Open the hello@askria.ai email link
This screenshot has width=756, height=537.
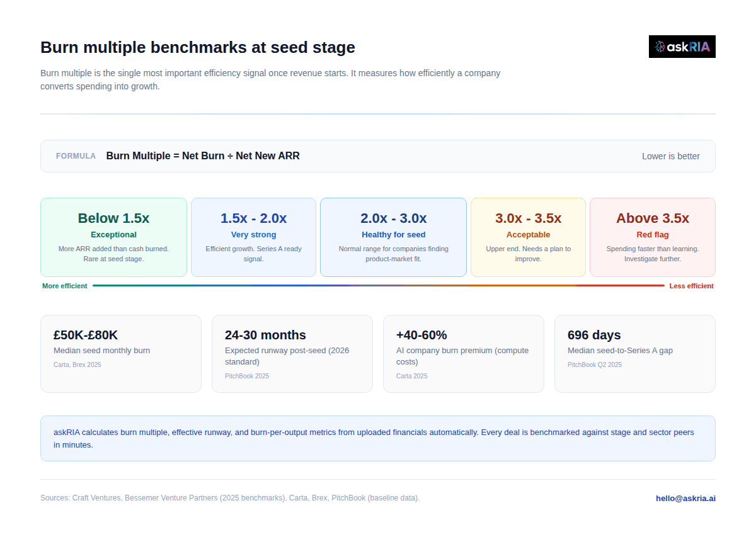[x=685, y=498]
